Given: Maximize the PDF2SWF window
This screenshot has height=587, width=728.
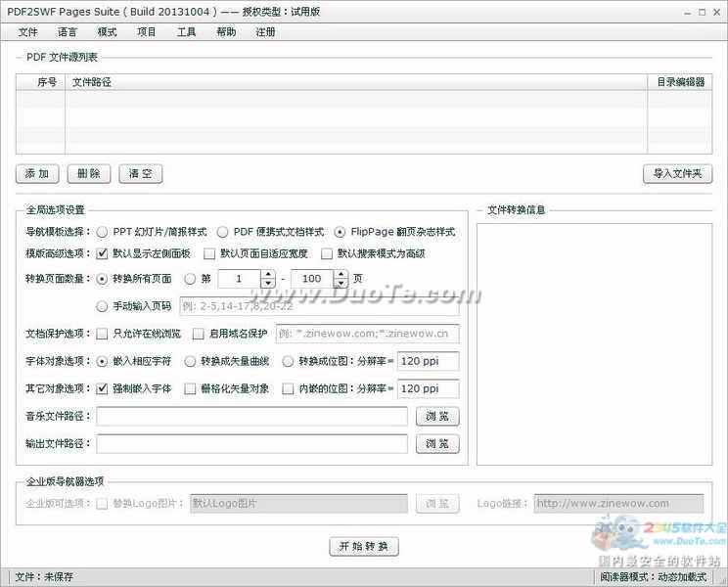Looking at the screenshot, I should point(702,13).
